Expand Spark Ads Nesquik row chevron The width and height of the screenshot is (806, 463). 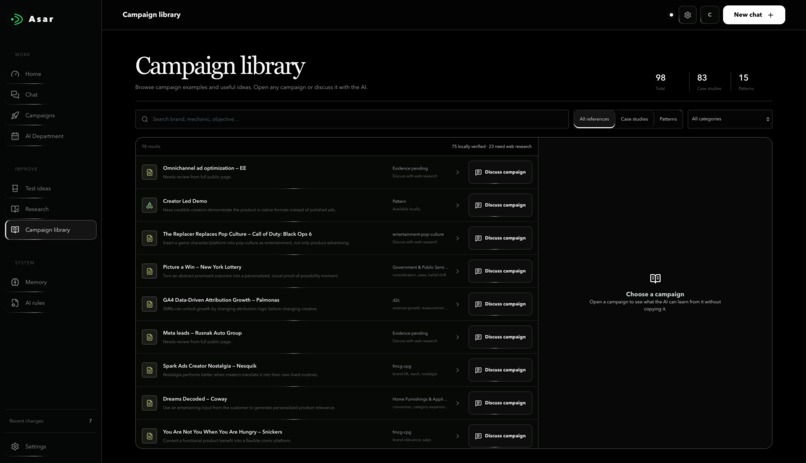click(x=457, y=370)
